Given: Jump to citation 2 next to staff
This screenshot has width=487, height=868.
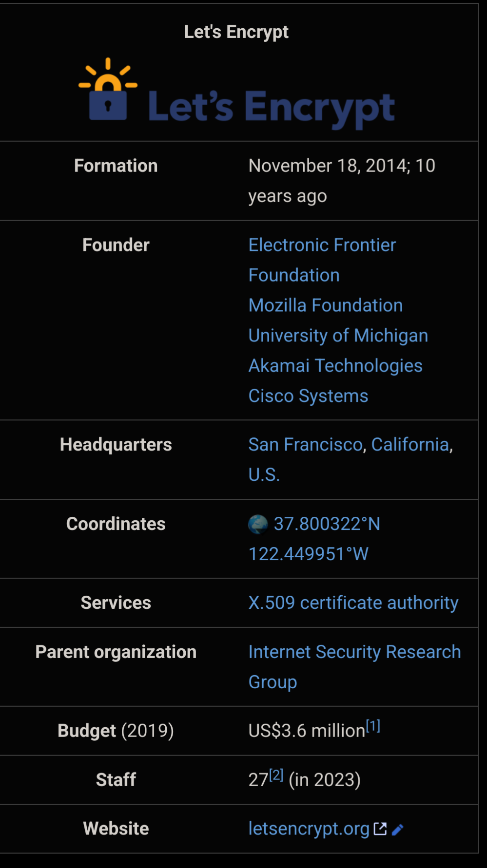Looking at the screenshot, I should click(x=276, y=775).
